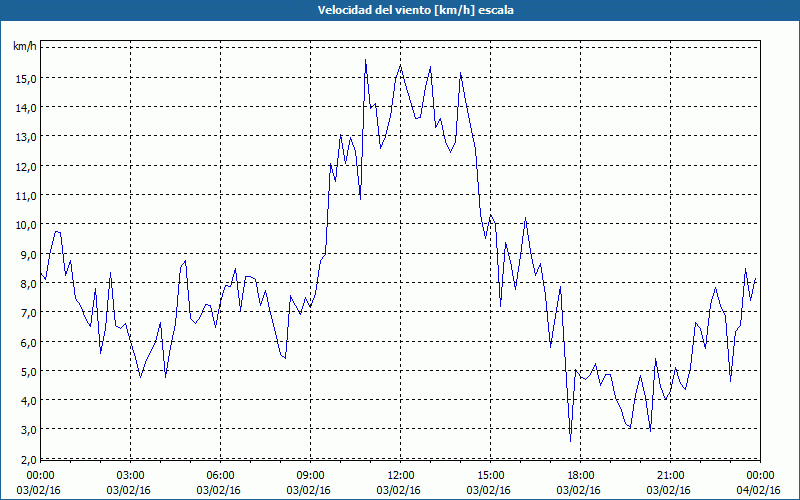
Task: Pick the '8,0' y-axis value
Action: tap(28, 284)
